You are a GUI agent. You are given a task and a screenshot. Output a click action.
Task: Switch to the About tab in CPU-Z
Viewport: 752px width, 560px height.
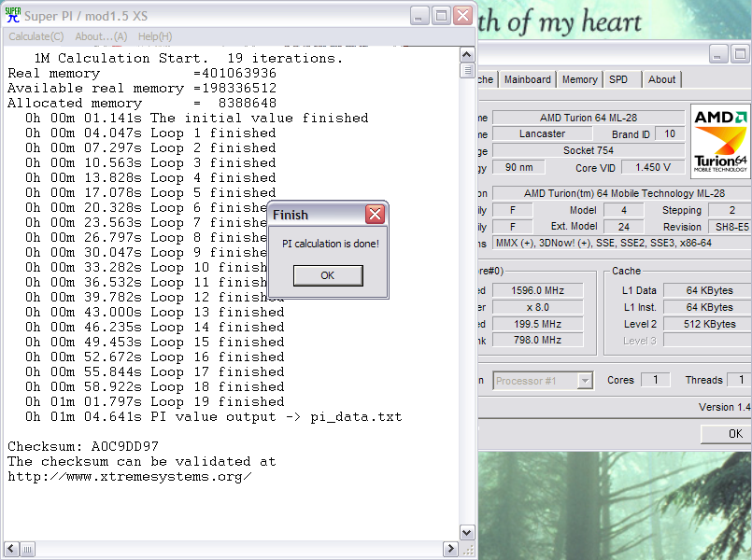[x=661, y=79]
